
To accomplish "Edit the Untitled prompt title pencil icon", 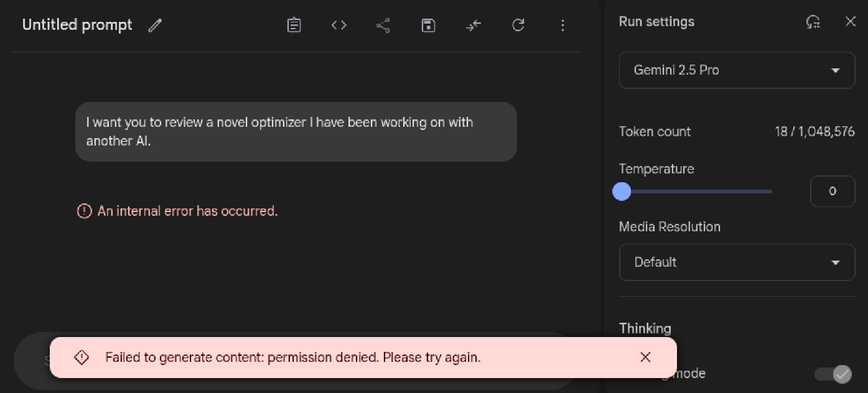I will tap(155, 25).
